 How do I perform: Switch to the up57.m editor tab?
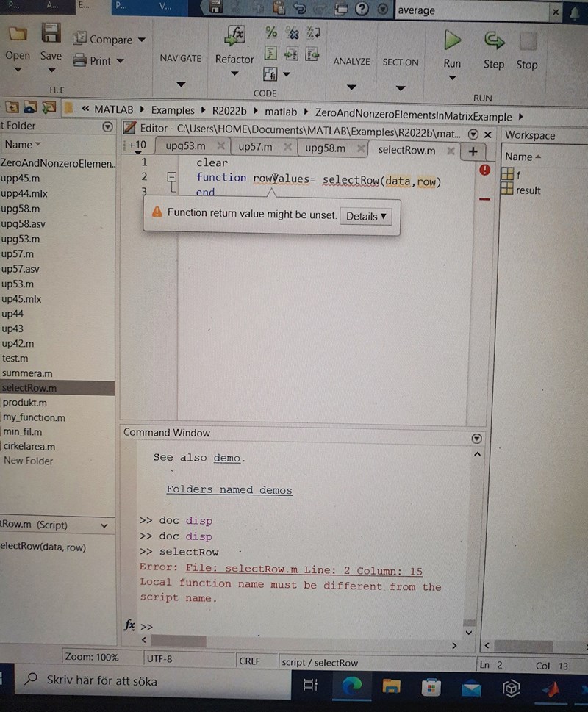point(255,146)
